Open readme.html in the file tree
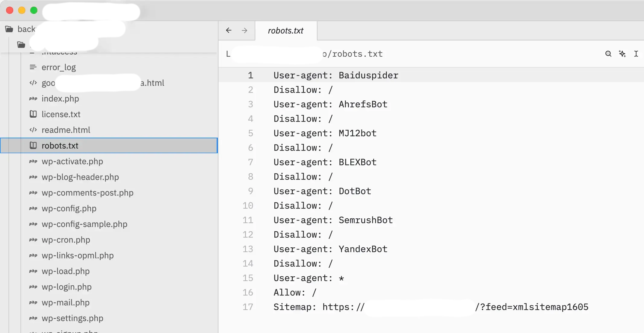The height and width of the screenshot is (333, 644). [66, 130]
